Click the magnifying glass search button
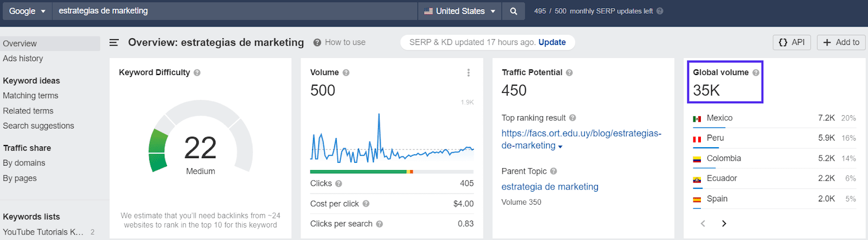 point(513,11)
